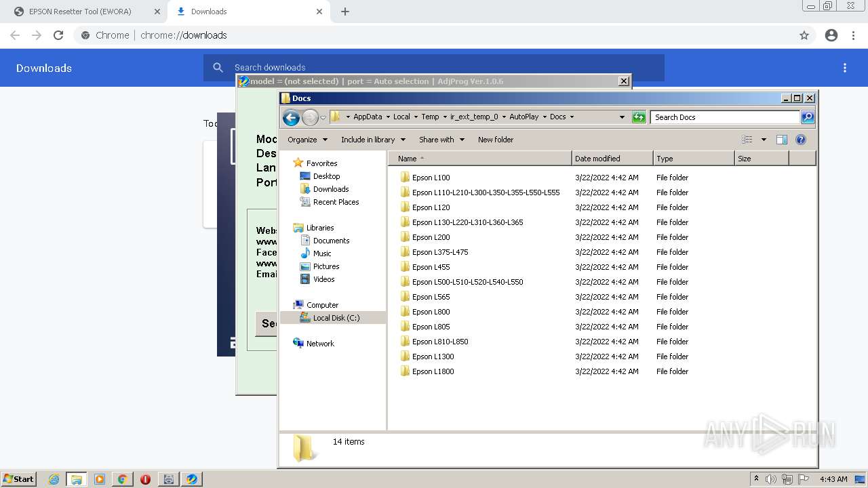This screenshot has height=488, width=868.
Task: Click the AppData breadcrumb segment
Action: [x=368, y=117]
